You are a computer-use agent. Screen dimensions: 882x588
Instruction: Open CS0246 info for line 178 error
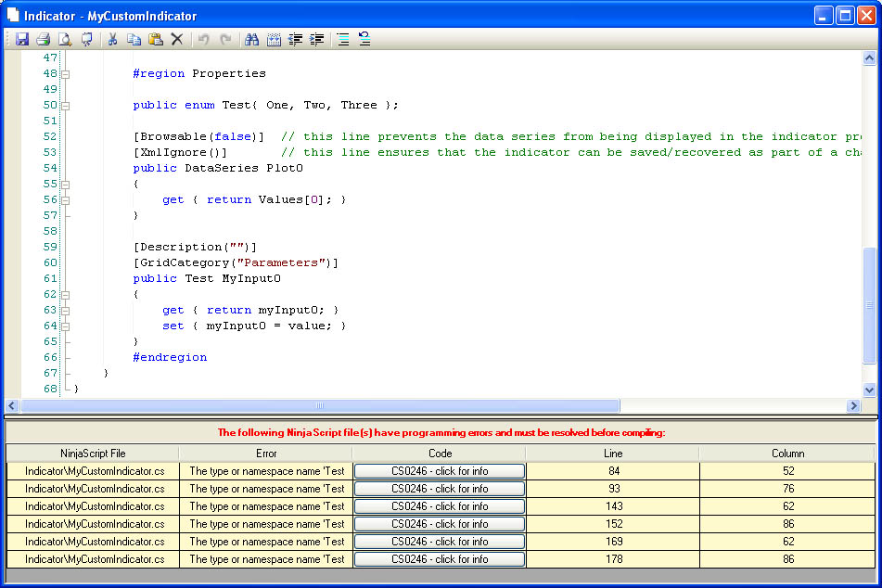tap(440, 559)
